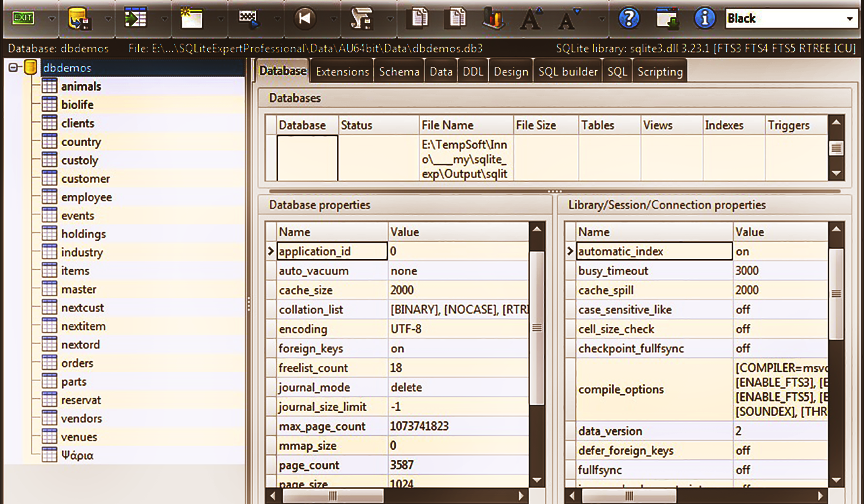Click scroll-down arrow in Databases grid

(836, 173)
